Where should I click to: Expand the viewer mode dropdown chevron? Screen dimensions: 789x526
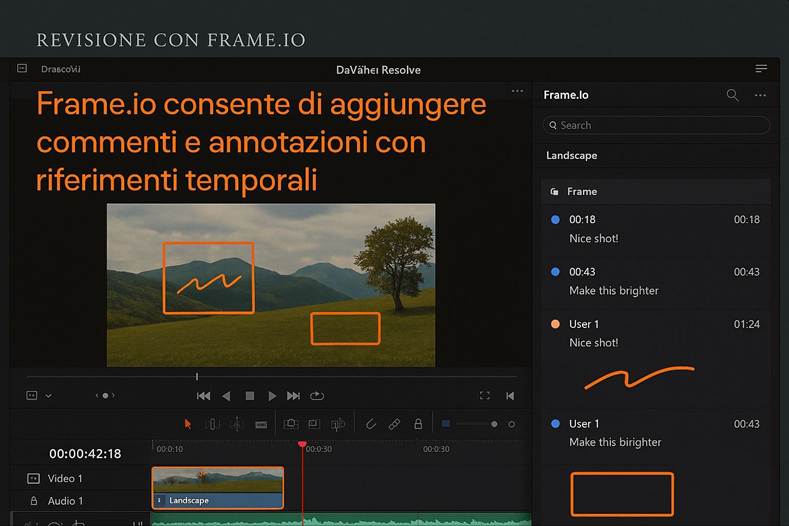[49, 396]
